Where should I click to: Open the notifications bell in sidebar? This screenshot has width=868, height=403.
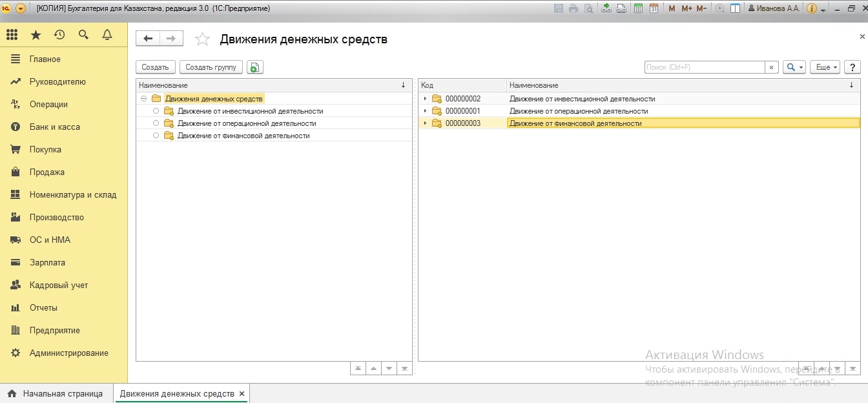coord(107,35)
